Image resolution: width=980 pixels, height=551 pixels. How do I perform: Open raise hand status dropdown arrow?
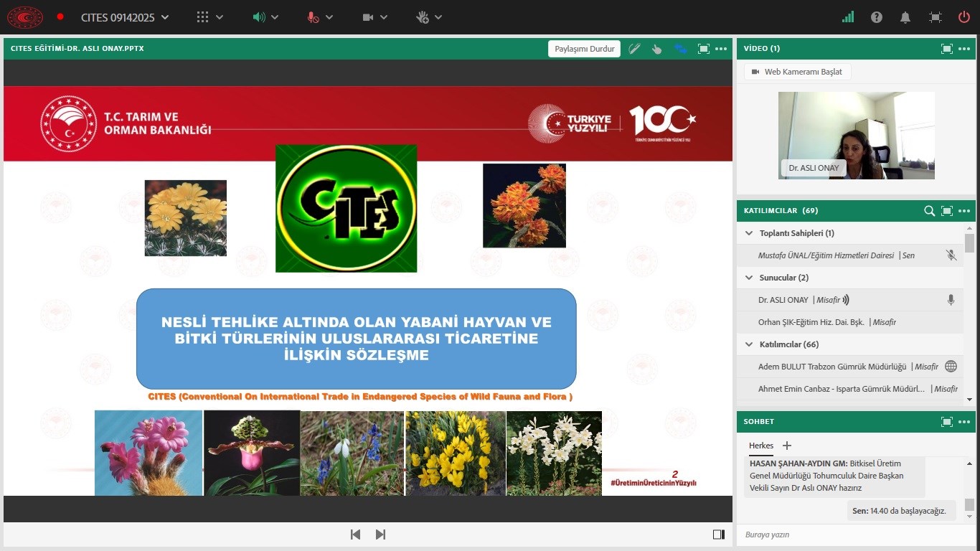point(438,17)
